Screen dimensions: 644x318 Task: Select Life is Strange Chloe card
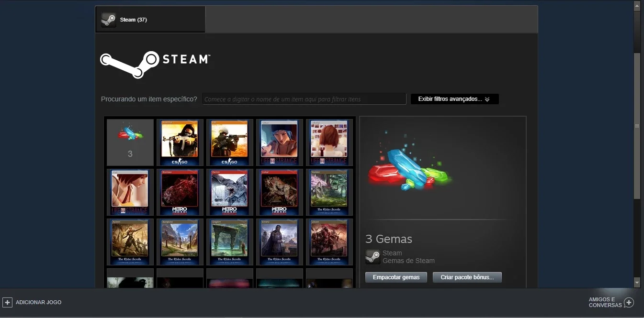click(280, 143)
